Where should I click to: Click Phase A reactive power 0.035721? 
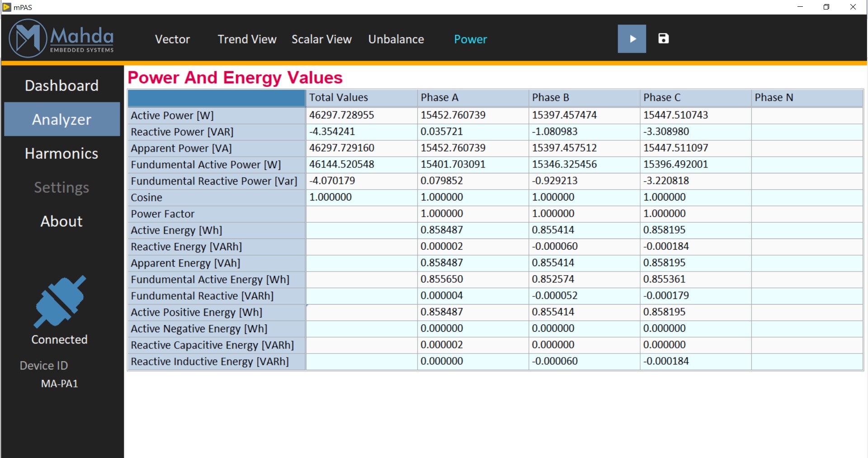pyautogui.click(x=472, y=132)
